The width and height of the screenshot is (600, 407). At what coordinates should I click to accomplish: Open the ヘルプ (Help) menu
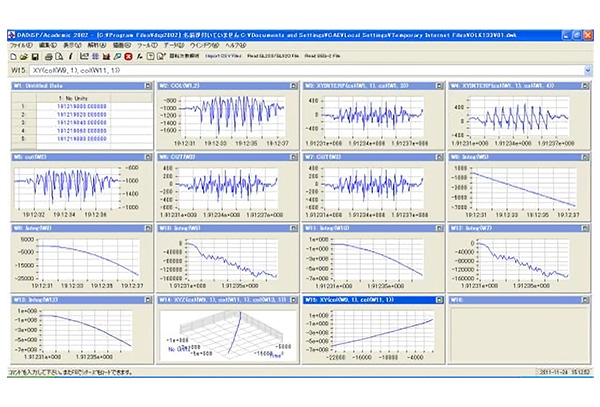pyautogui.click(x=235, y=45)
